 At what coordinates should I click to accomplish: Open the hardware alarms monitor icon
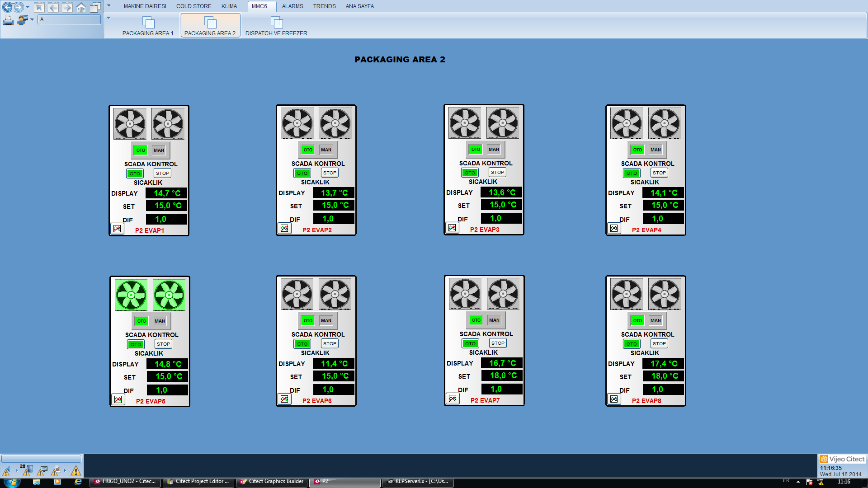(42, 471)
